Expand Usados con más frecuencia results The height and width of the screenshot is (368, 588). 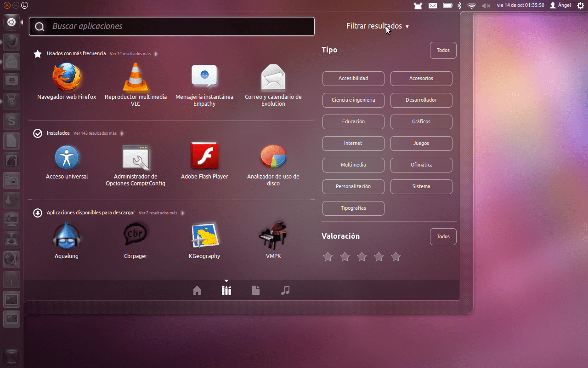click(x=130, y=54)
